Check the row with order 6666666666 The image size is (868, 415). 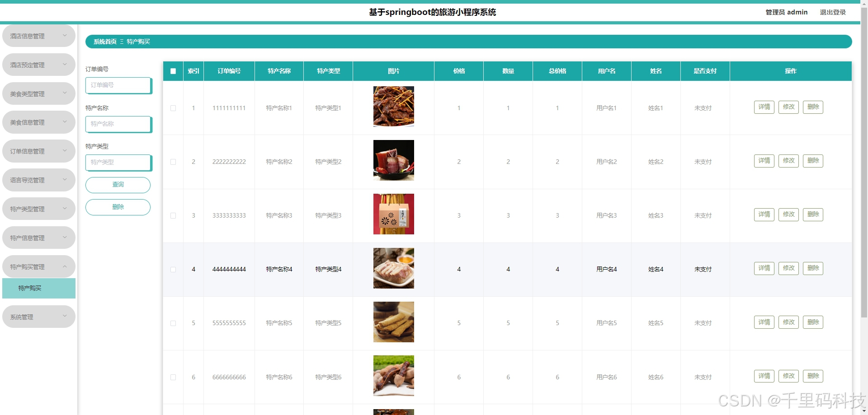[173, 377]
